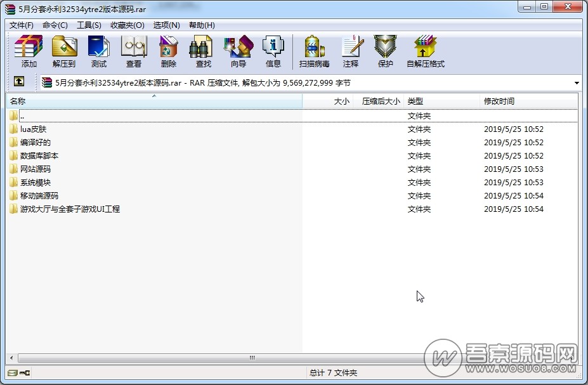This screenshot has width=588, height=385.
Task: Open the 文件(F) menu
Action: tap(22, 25)
